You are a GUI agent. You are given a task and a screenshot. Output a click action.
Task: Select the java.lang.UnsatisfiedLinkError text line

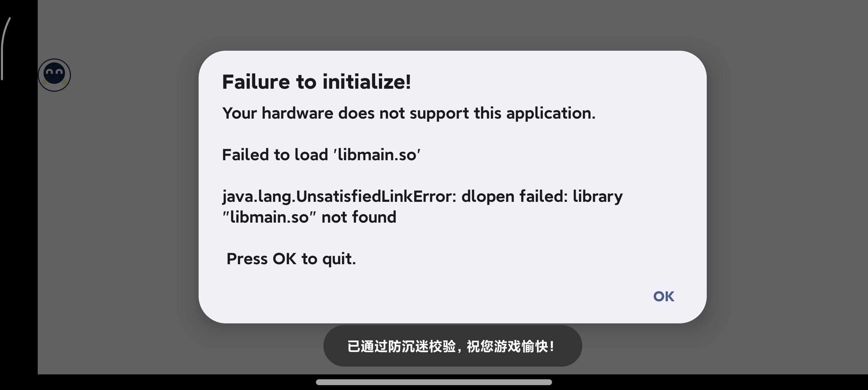(x=422, y=196)
